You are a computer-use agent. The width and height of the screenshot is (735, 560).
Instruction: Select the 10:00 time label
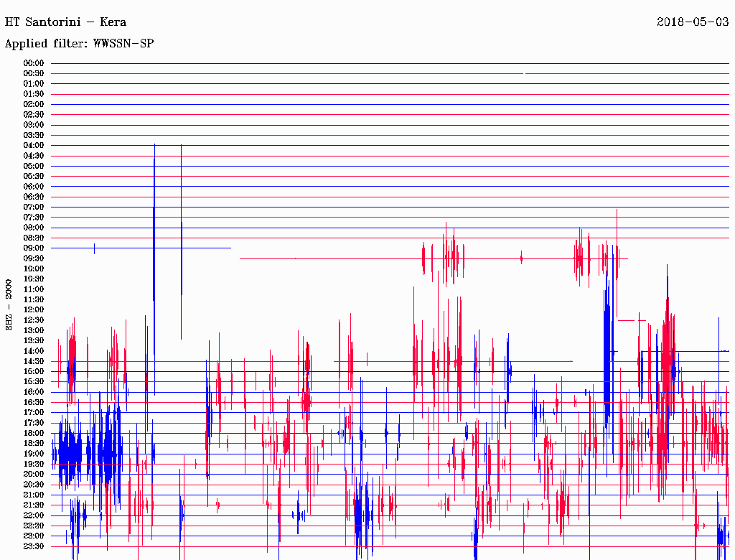point(34,269)
